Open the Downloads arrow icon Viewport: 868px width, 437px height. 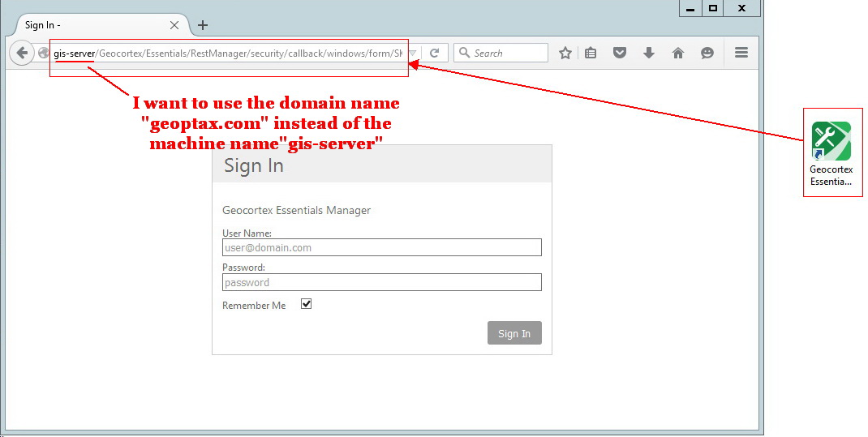[649, 53]
